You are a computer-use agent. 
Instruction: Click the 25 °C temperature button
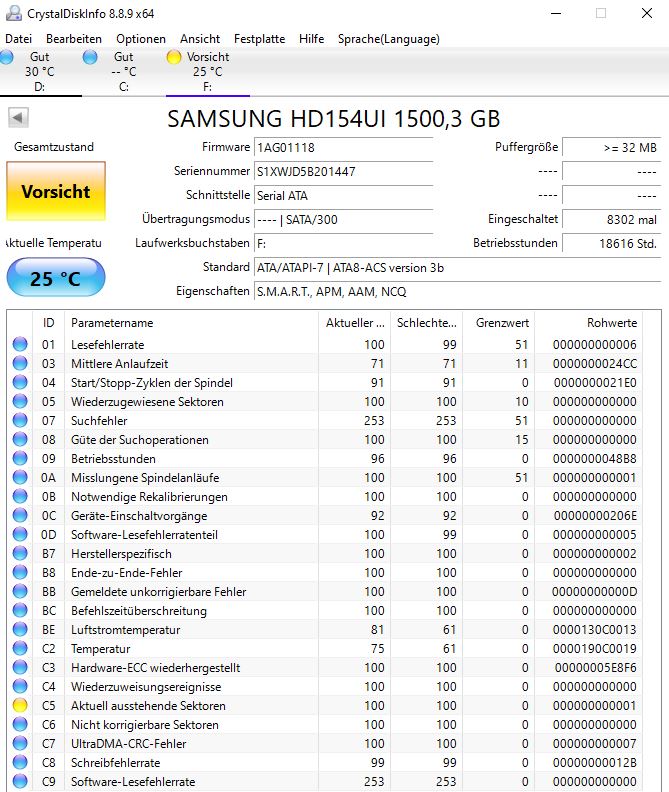[x=55, y=278]
